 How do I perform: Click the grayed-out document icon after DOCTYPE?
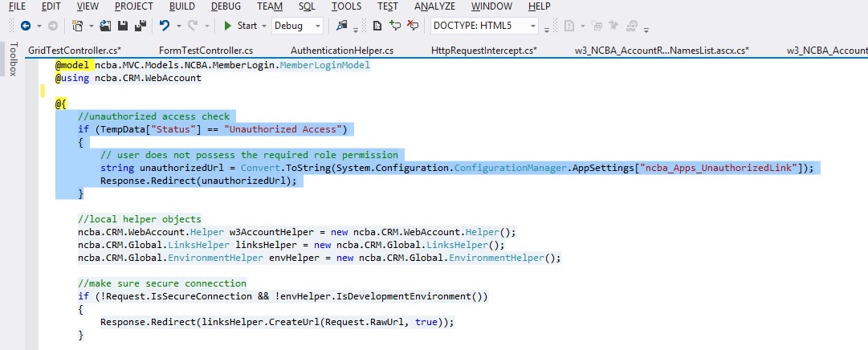(x=568, y=26)
